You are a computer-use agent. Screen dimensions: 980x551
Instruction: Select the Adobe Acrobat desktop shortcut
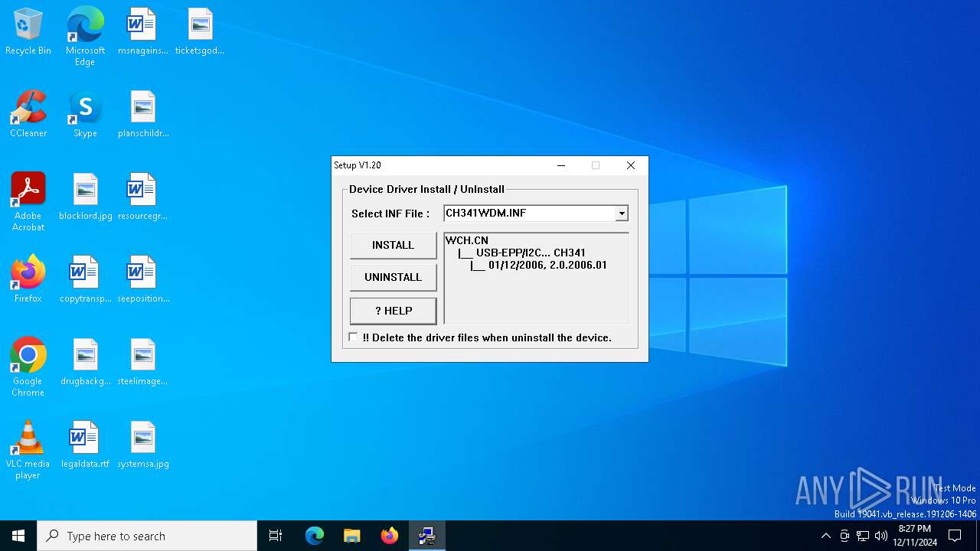point(28,202)
